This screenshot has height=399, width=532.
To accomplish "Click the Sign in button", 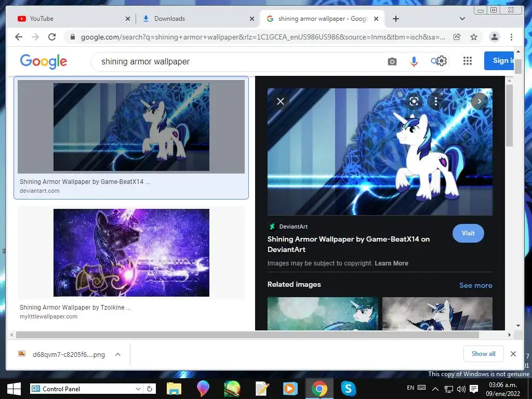I will [499, 61].
